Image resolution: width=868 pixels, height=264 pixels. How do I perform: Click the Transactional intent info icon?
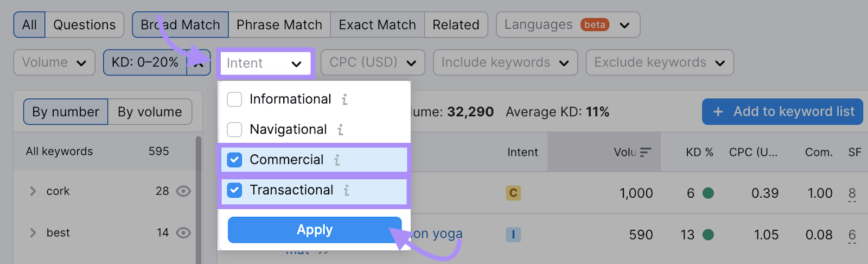346,191
